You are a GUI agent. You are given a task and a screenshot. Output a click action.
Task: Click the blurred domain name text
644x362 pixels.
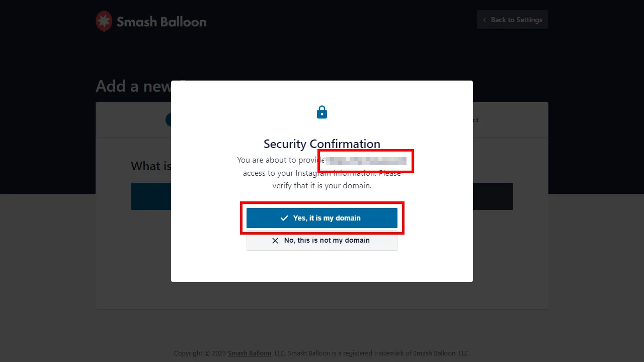[x=366, y=161]
